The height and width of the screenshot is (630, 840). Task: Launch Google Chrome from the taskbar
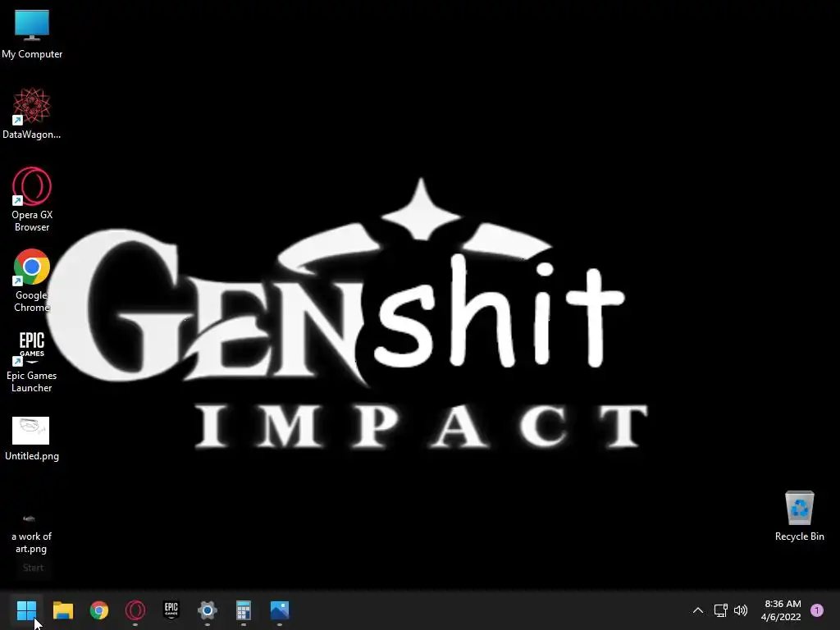click(x=99, y=610)
